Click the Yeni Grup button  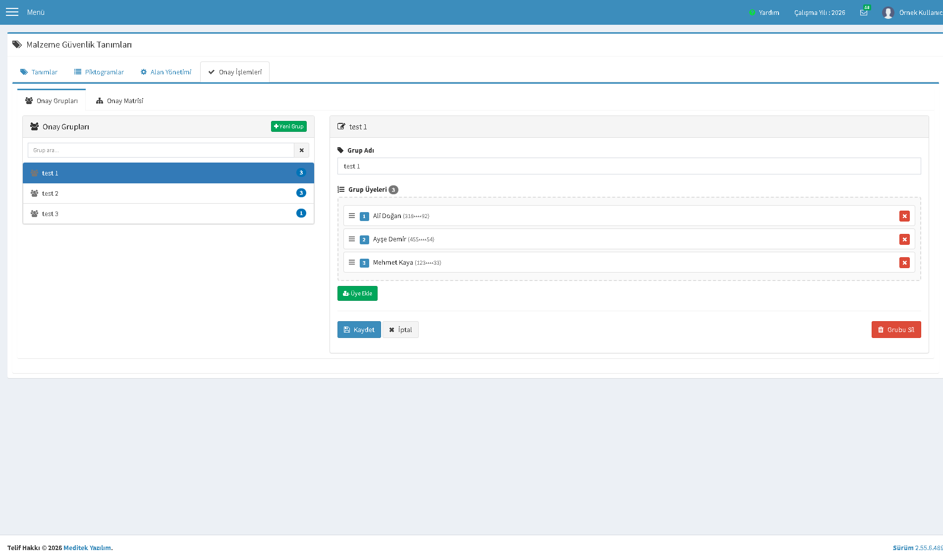click(x=289, y=126)
